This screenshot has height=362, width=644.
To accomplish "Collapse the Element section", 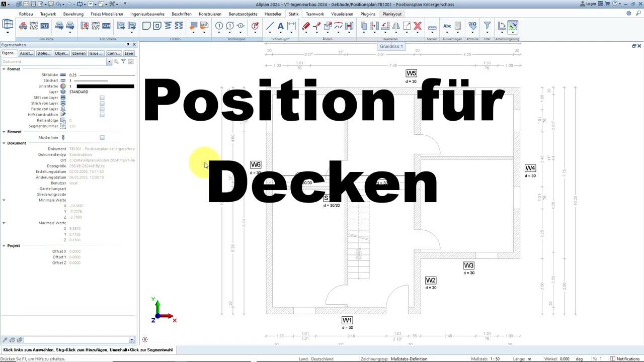I will (x=4, y=132).
